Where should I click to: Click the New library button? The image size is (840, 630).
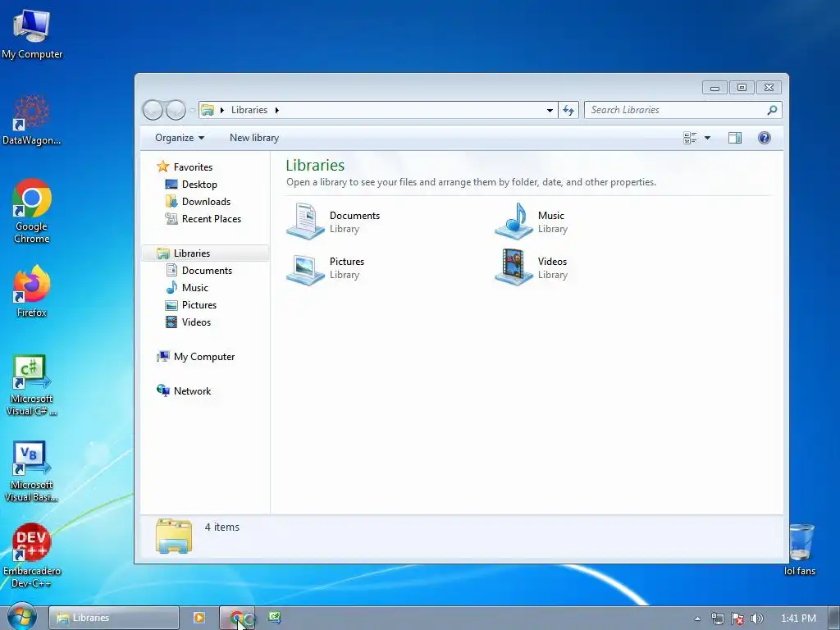[x=254, y=138]
